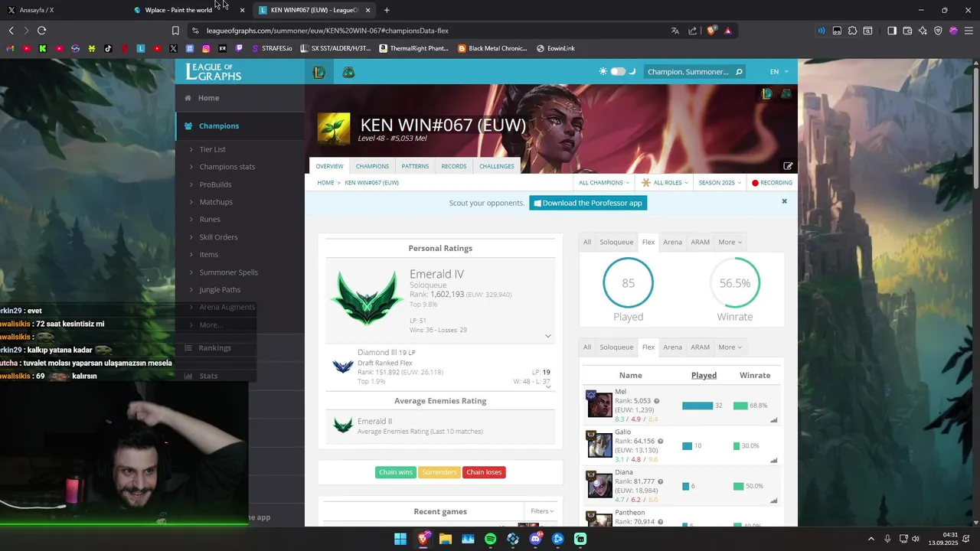
Task: Click the Recording red dot button
Action: 772,183
